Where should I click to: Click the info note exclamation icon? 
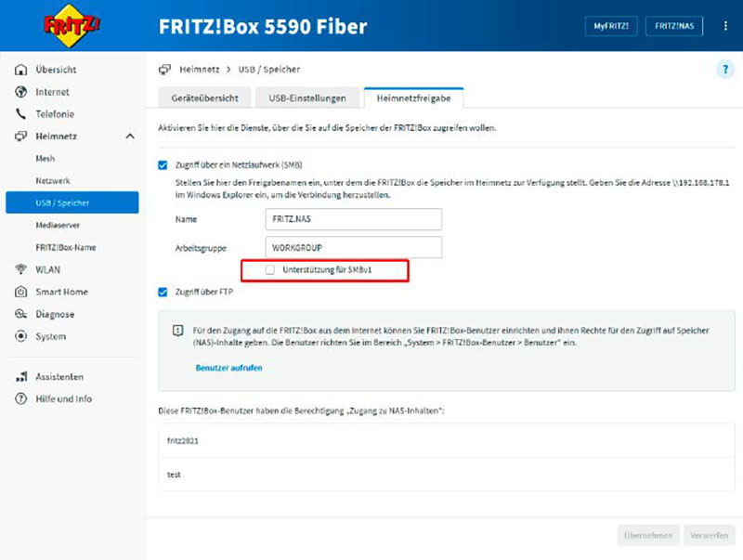177,331
